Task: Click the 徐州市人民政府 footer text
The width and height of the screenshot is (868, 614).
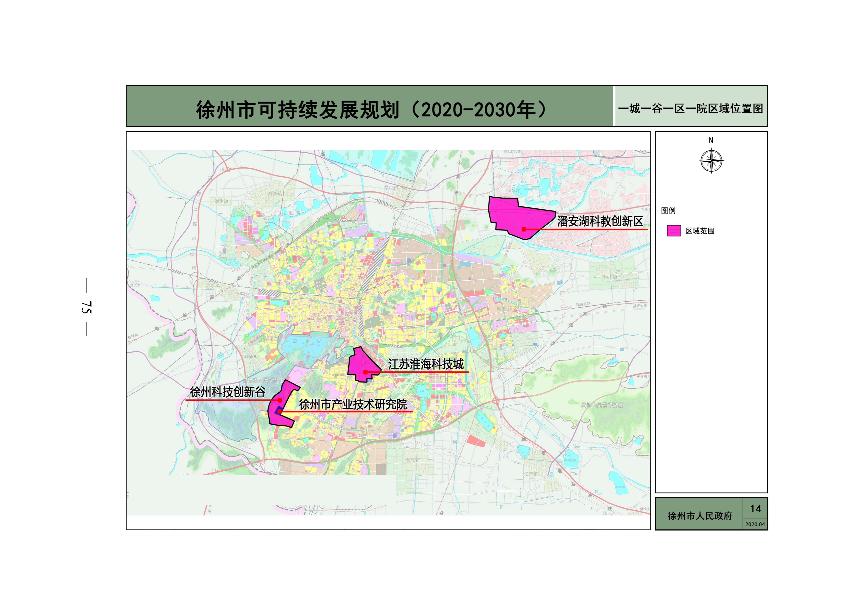Action: pyautogui.click(x=700, y=516)
